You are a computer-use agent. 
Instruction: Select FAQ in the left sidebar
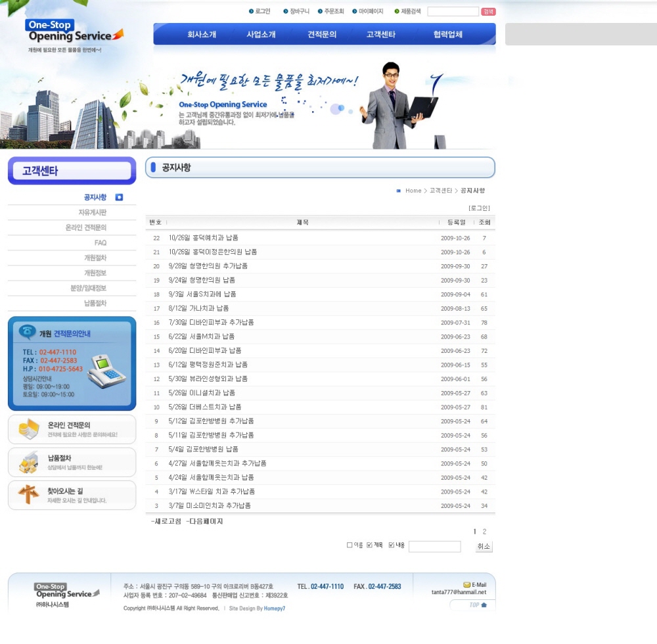point(100,242)
